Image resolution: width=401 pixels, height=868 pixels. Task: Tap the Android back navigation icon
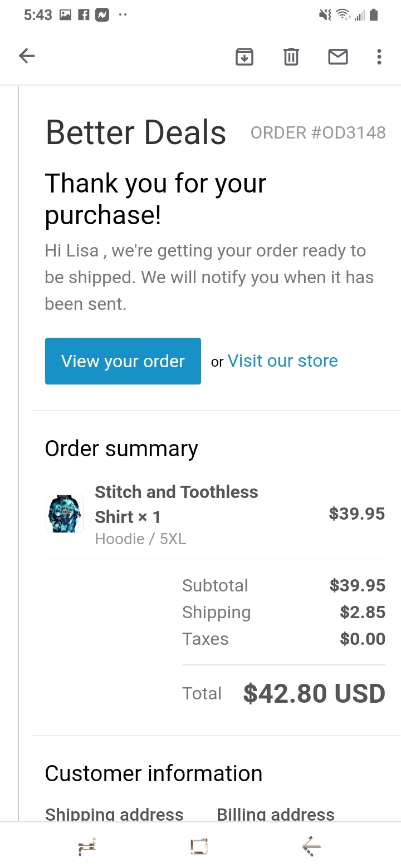click(311, 846)
